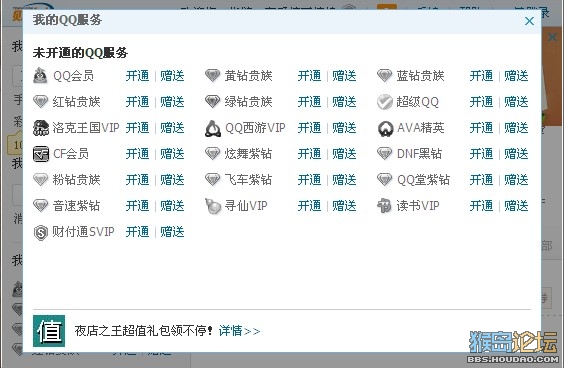Close the 我的QQ服务 dialog
564x368 pixels.
529,21
